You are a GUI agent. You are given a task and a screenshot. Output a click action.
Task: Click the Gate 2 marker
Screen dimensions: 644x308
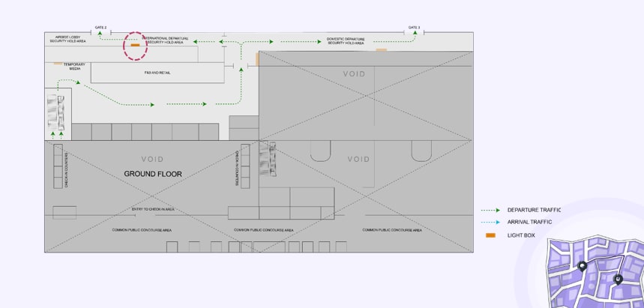(100, 28)
